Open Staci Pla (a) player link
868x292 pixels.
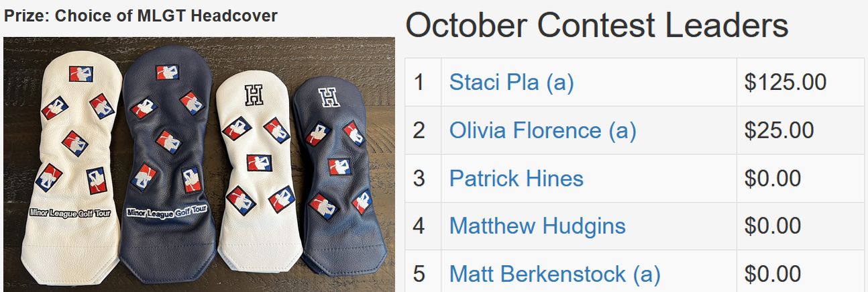pyautogui.click(x=511, y=82)
